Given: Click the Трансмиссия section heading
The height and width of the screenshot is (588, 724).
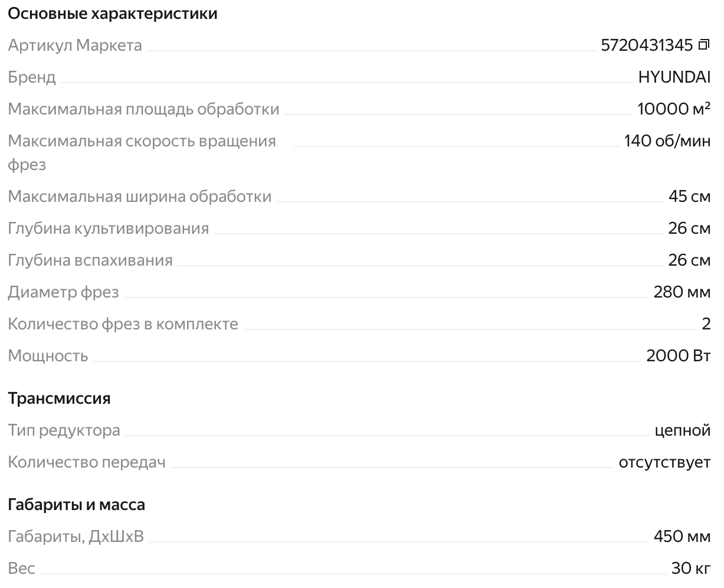Looking at the screenshot, I should [59, 398].
